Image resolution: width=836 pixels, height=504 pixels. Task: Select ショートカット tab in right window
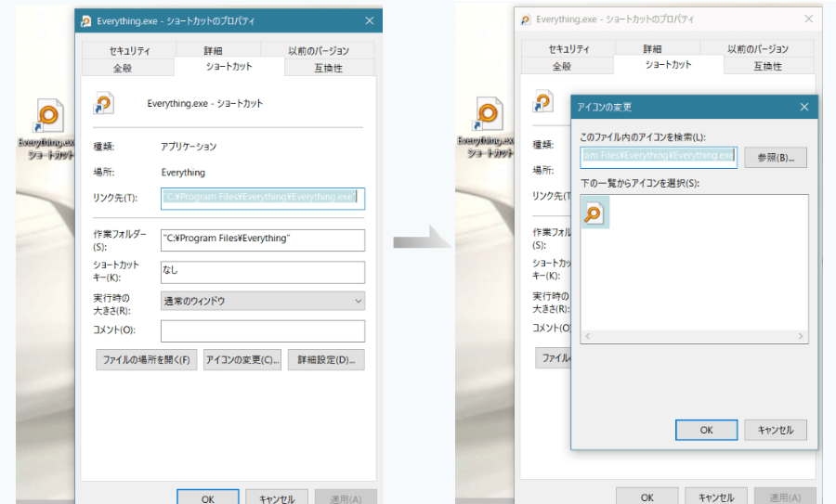click(x=669, y=64)
